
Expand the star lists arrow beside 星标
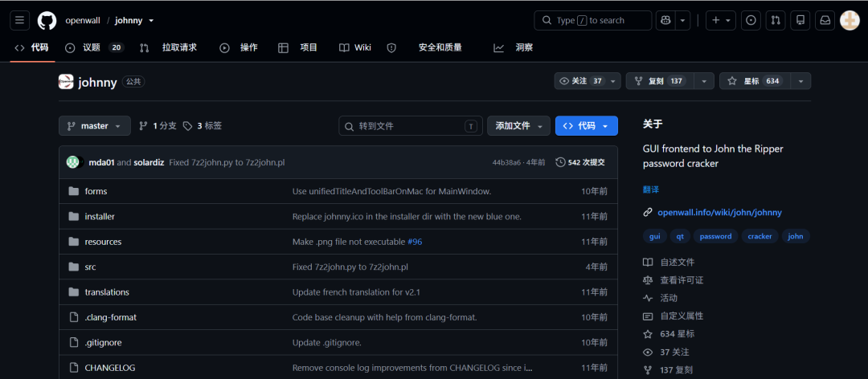[x=800, y=81]
